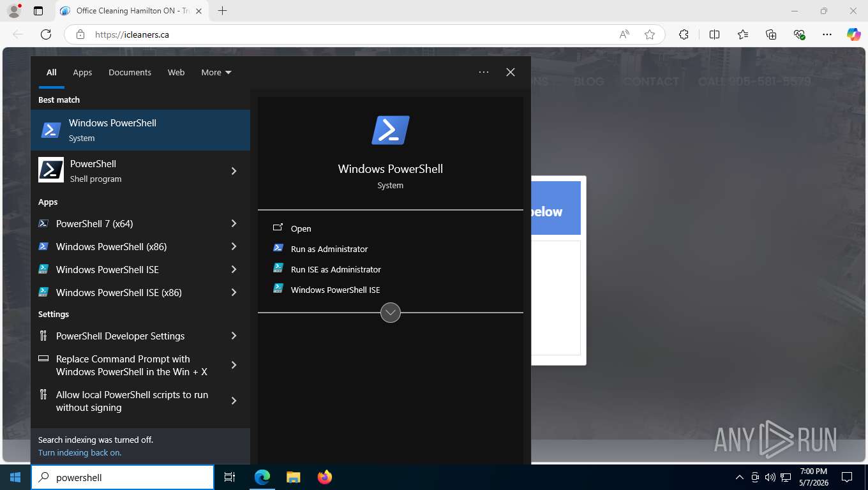The image size is (868, 490).
Task: Open Edge Collections
Action: (x=771, y=34)
